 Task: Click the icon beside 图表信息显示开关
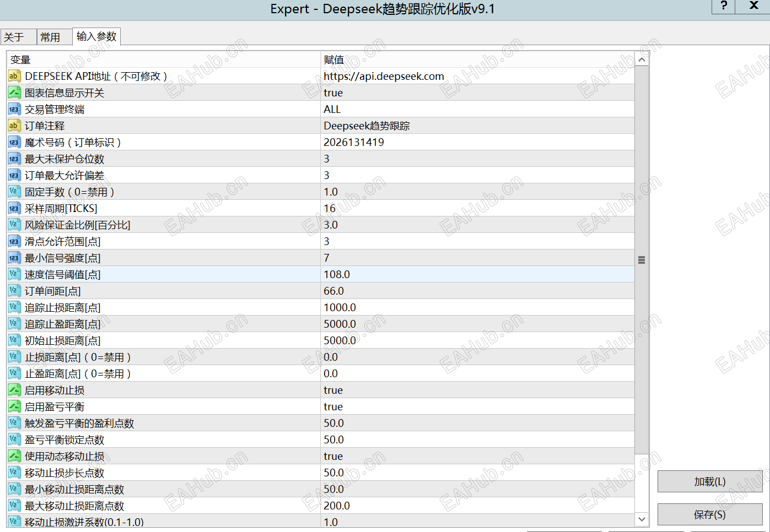14,93
